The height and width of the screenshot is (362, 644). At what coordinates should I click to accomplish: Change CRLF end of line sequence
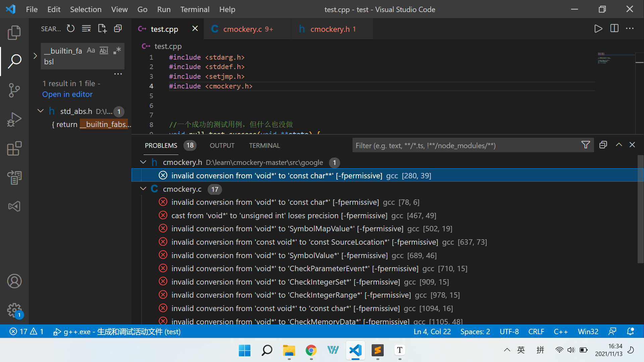[536, 331]
